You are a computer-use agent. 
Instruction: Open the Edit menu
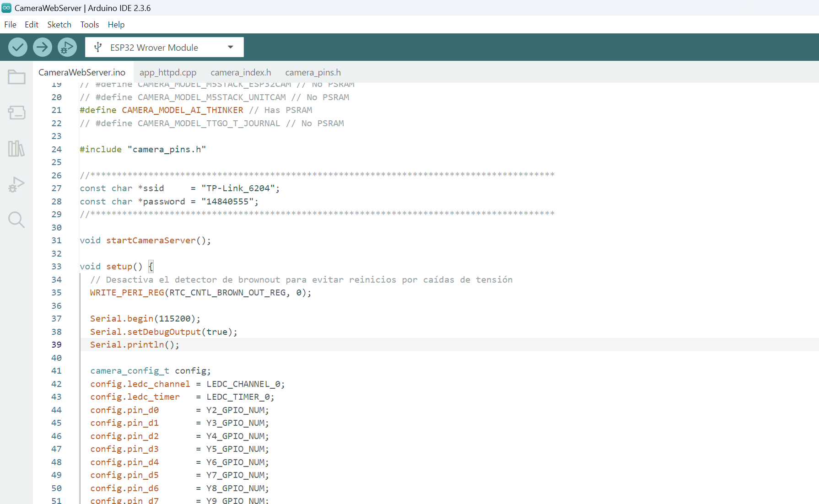(31, 25)
